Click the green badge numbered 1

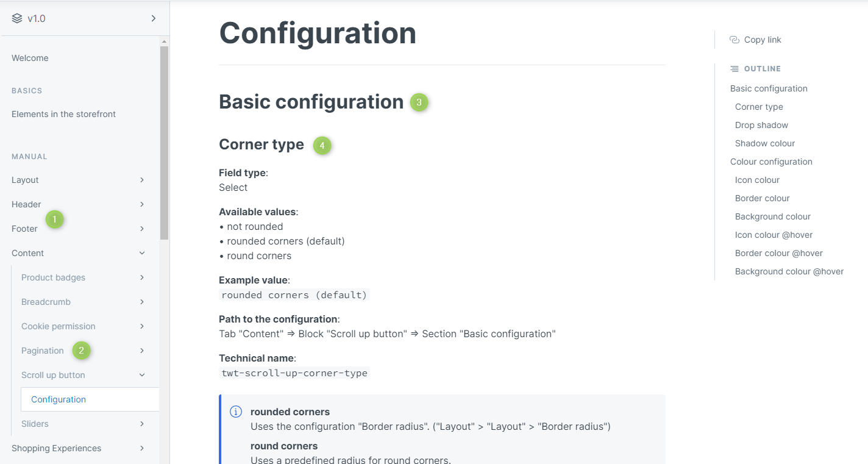coord(55,219)
